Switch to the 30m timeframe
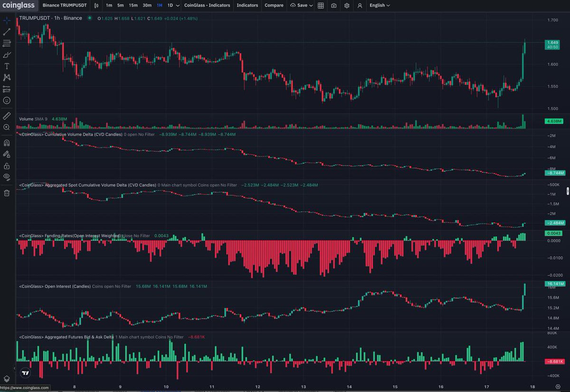This screenshot has width=570, height=392. (147, 5)
